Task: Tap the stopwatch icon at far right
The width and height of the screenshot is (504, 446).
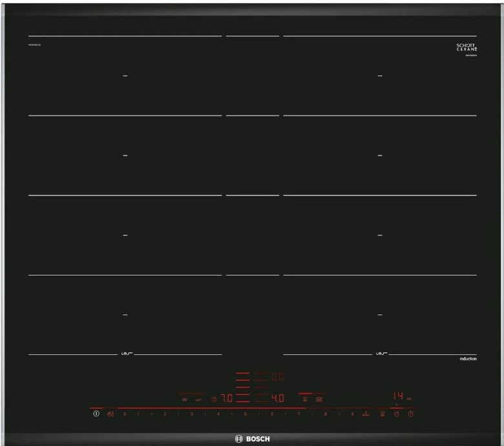Action: [x=410, y=413]
